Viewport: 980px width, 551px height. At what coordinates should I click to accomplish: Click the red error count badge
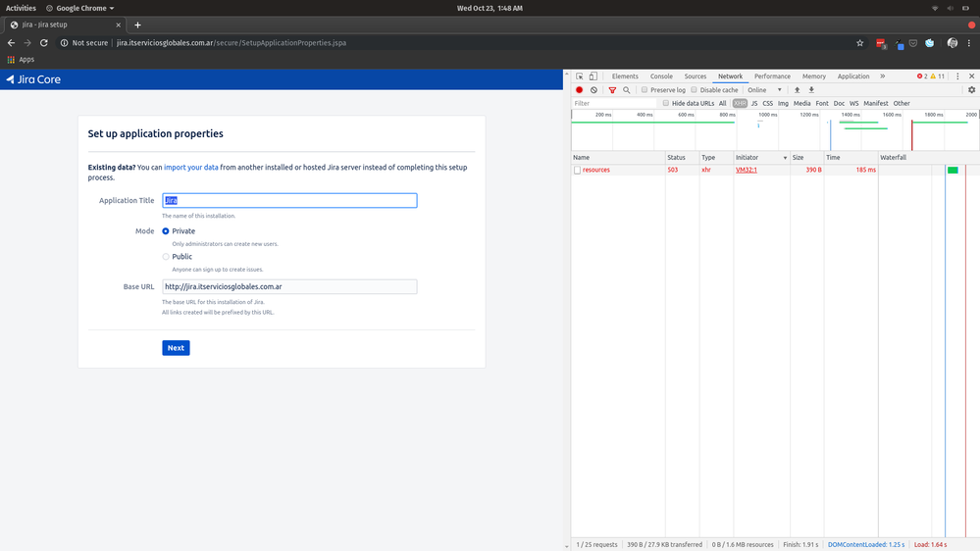pos(922,76)
